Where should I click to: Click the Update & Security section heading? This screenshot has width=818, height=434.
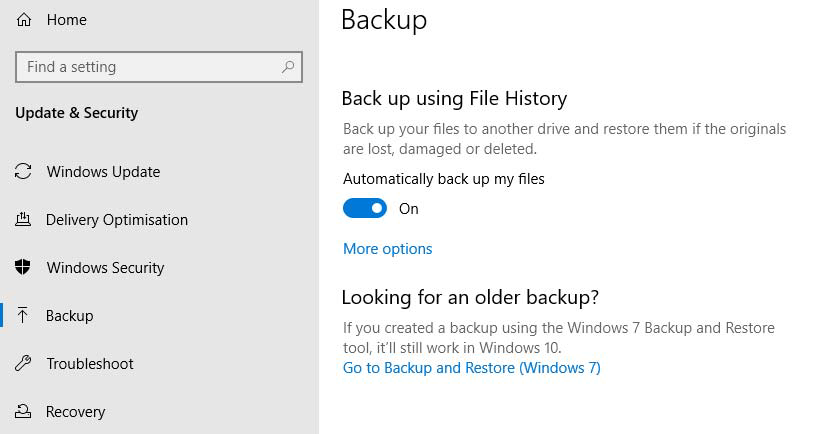tap(77, 113)
